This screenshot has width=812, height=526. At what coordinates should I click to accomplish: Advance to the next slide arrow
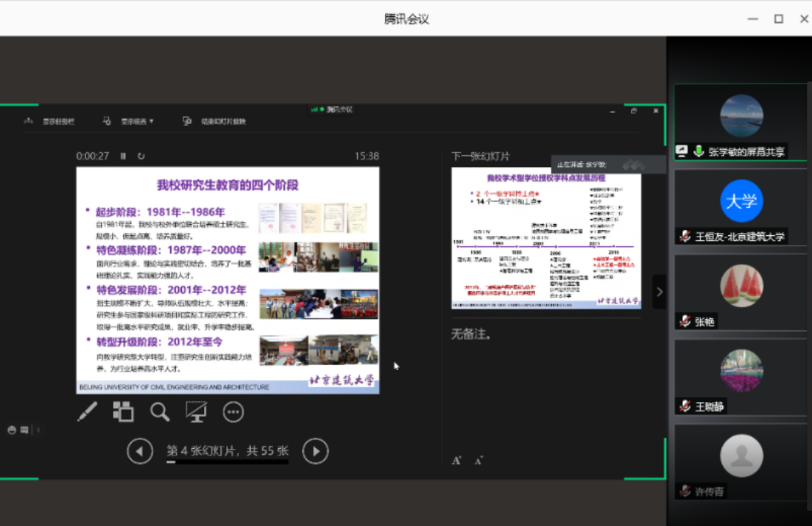point(315,451)
